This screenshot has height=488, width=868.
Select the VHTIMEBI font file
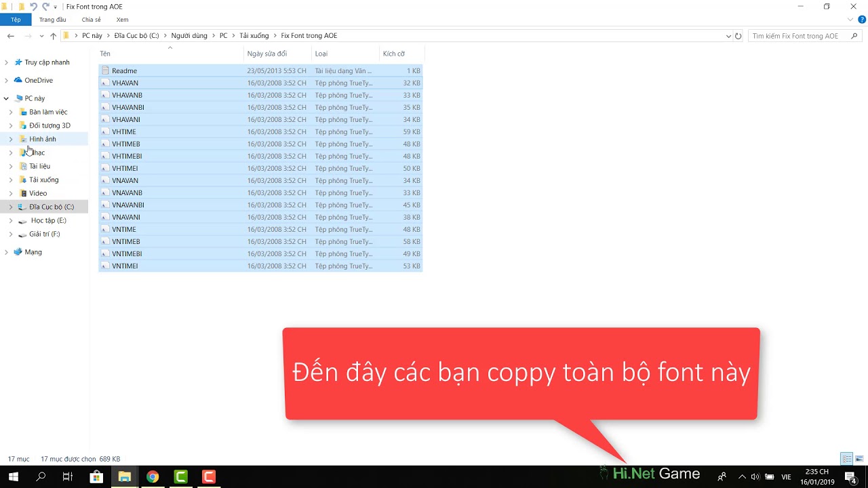(x=260, y=156)
